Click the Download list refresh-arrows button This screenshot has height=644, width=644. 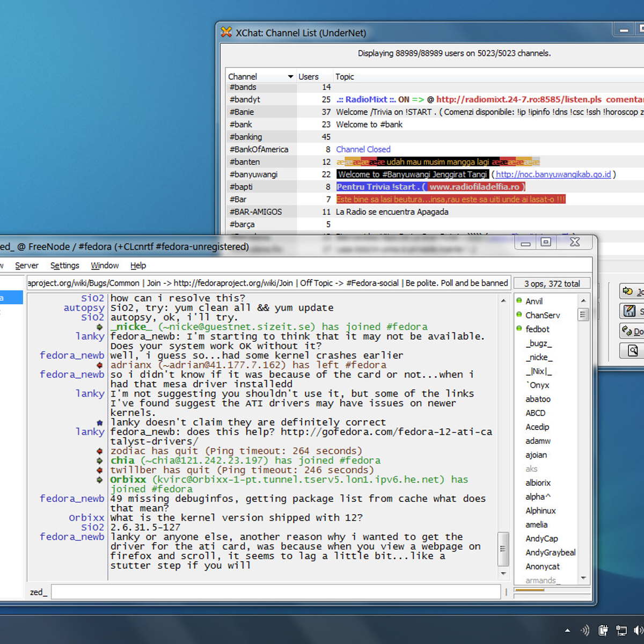pos(632,331)
